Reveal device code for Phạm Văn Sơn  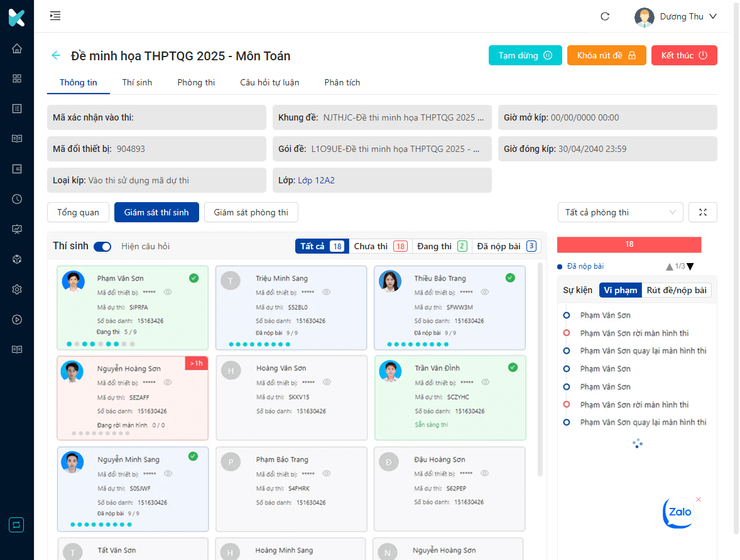pyautogui.click(x=168, y=292)
